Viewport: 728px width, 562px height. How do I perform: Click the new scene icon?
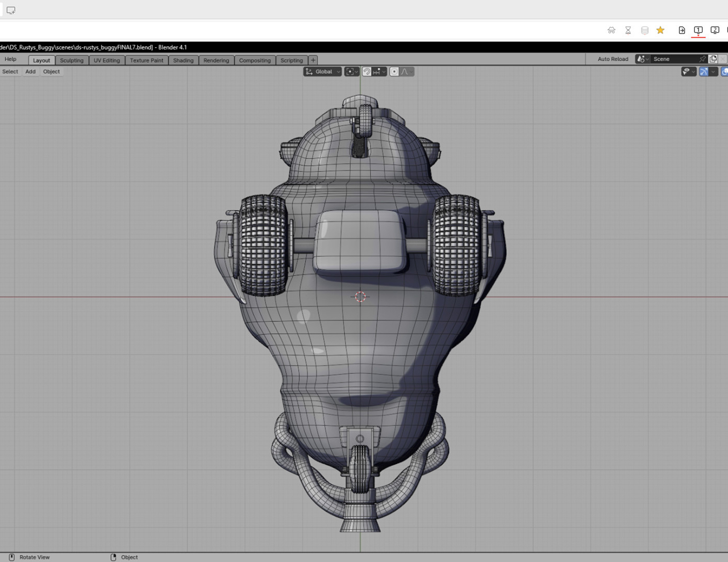click(713, 59)
